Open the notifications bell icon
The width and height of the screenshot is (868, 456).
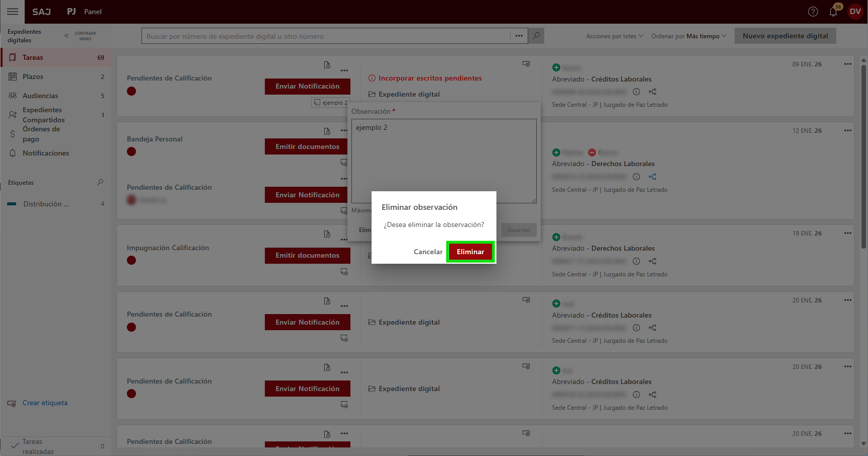click(x=833, y=12)
